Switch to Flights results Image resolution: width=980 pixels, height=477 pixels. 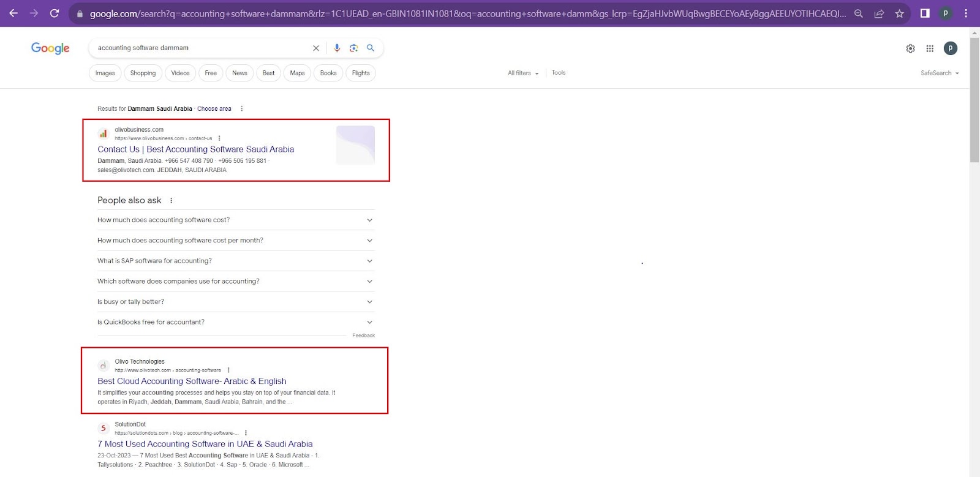click(x=361, y=73)
